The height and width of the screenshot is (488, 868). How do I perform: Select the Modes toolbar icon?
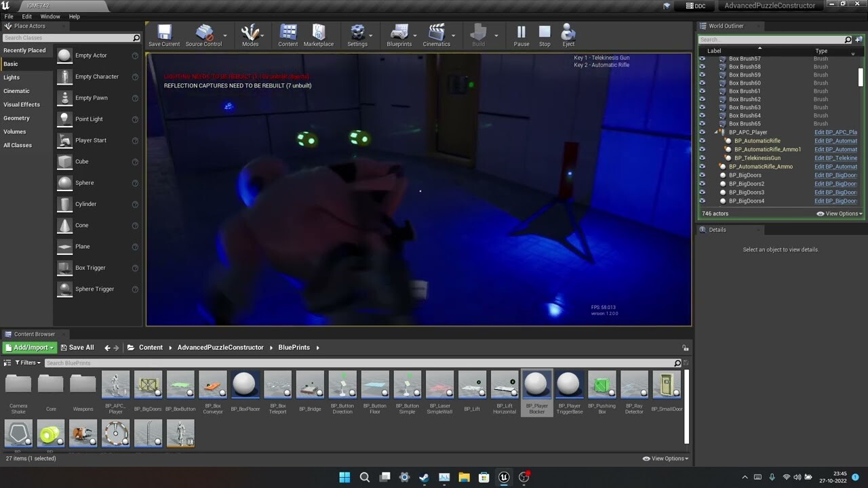(251, 33)
